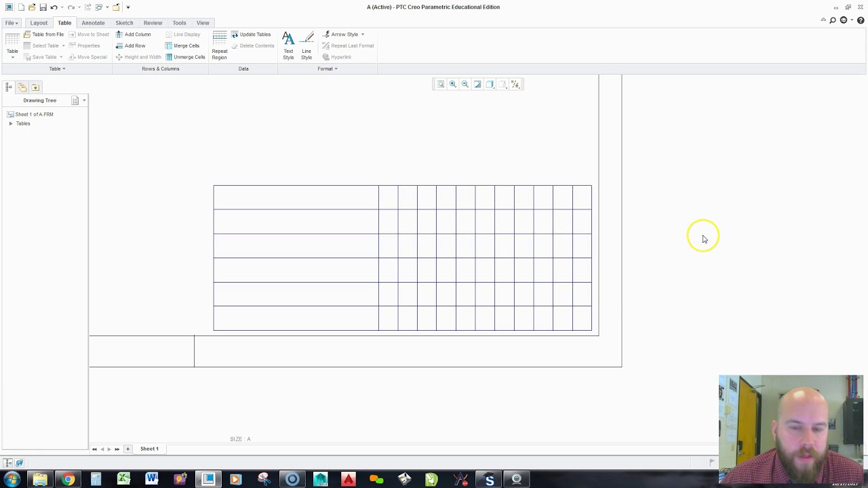Open the PTC learning connector icon
Screen dimensions: 868x488
(x=844, y=20)
